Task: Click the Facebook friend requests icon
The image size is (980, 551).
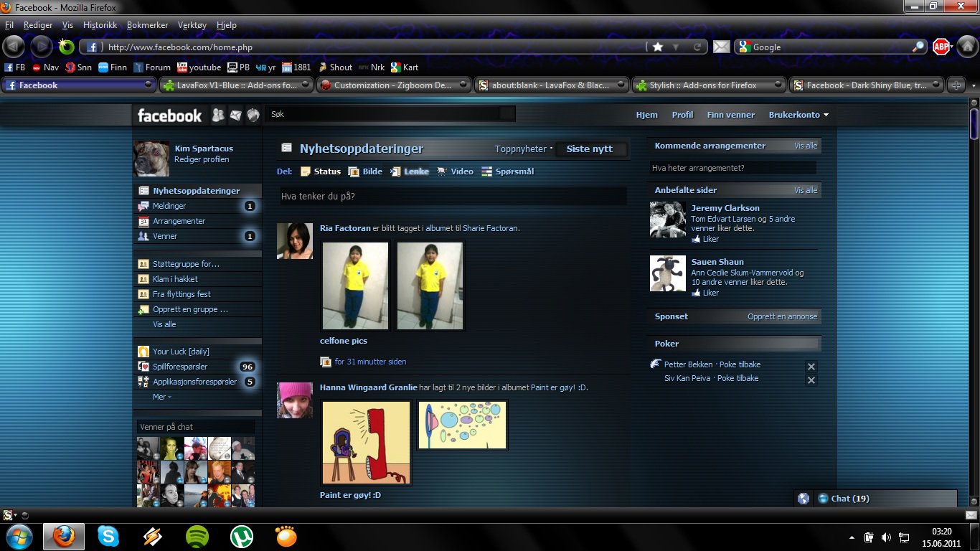Action: click(218, 115)
